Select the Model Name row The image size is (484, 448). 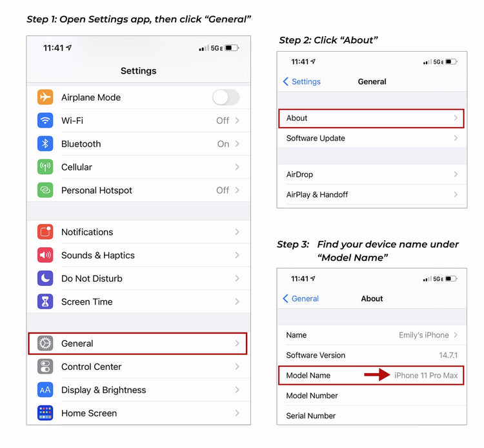(371, 375)
